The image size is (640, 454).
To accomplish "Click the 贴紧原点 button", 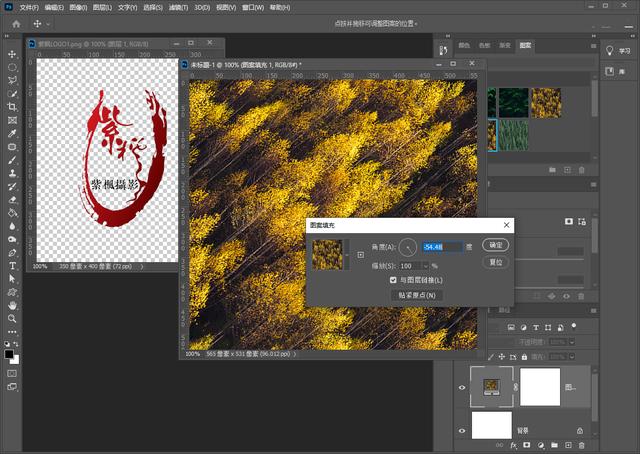I will click(x=418, y=296).
